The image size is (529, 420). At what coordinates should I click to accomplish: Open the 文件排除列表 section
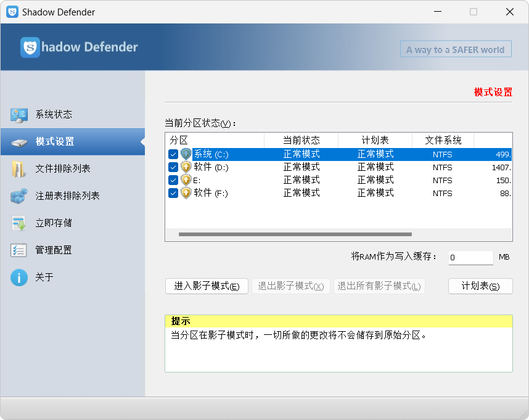[73, 168]
